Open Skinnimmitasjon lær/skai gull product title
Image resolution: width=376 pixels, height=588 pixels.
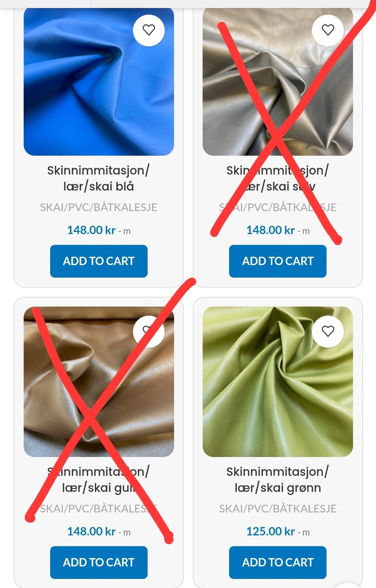tap(99, 479)
